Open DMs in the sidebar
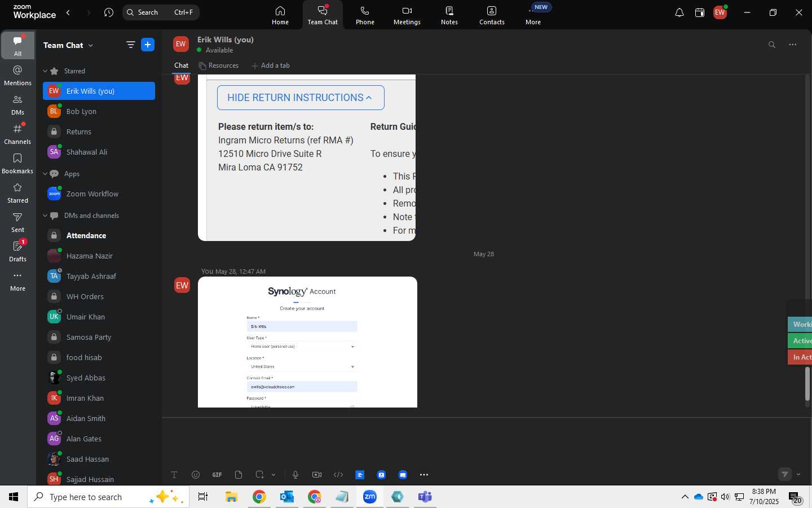This screenshot has height=508, width=812. point(18,105)
